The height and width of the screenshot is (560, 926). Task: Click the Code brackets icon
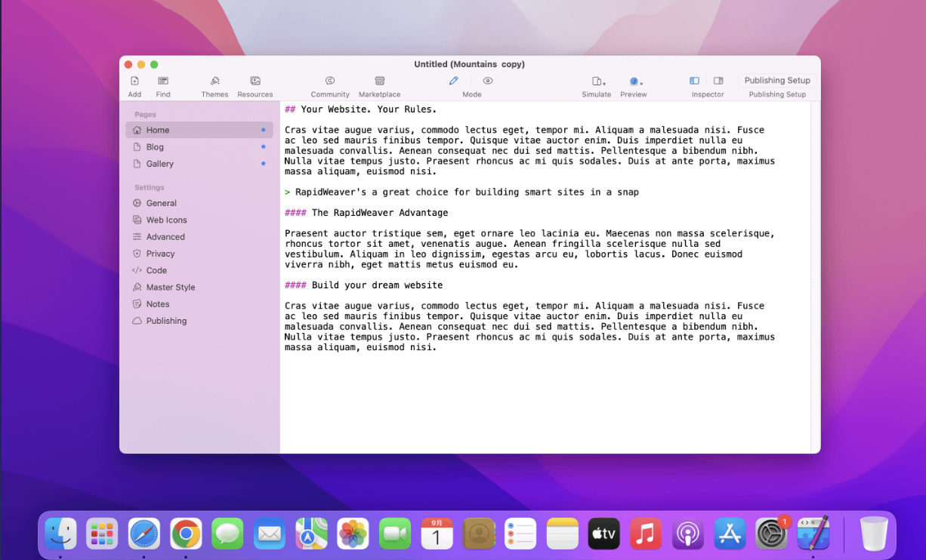point(137,270)
